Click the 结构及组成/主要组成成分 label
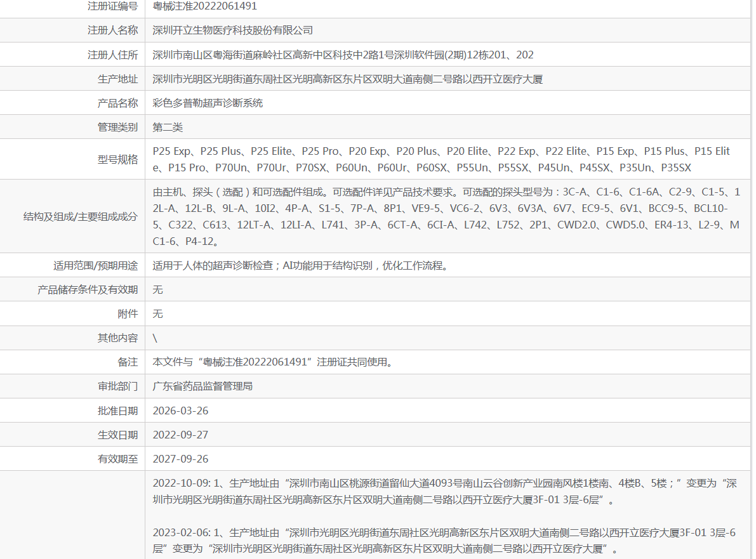Image resolution: width=756 pixels, height=559 pixels. pyautogui.click(x=81, y=217)
